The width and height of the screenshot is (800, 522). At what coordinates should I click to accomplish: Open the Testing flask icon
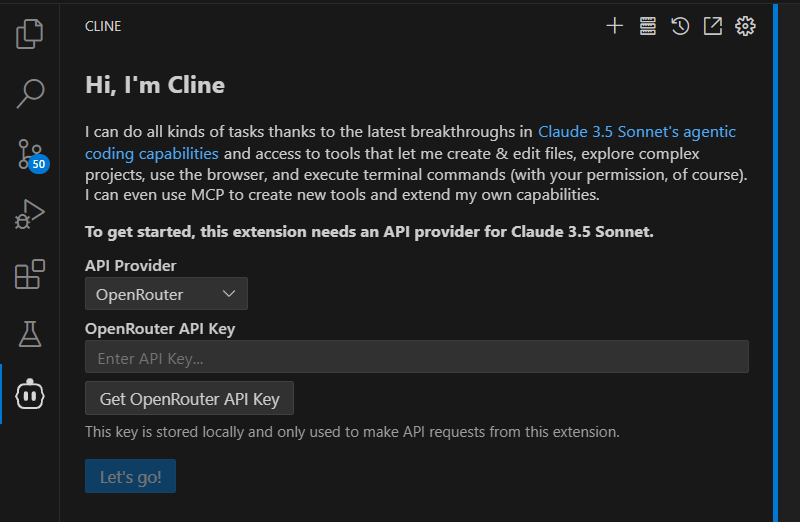click(30, 334)
